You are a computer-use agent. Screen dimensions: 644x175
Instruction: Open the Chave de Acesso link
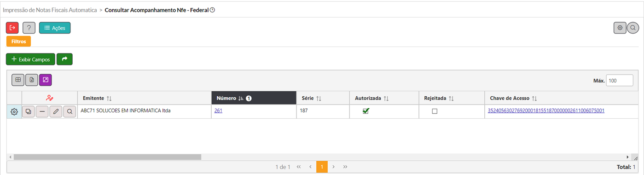pos(546,111)
